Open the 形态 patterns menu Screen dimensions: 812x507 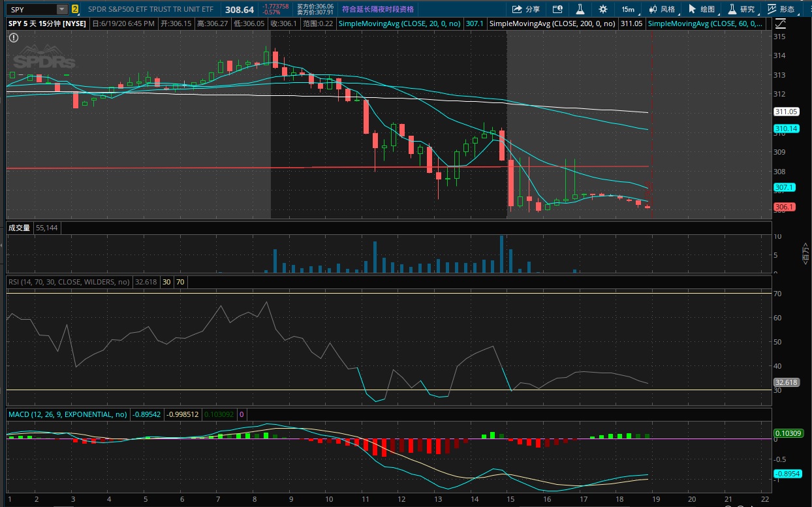(x=781, y=9)
